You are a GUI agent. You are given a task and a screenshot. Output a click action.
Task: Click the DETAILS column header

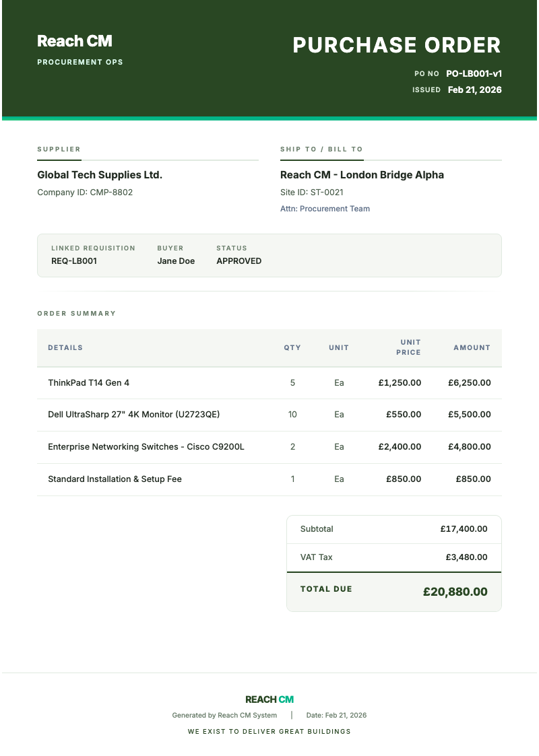pos(65,347)
